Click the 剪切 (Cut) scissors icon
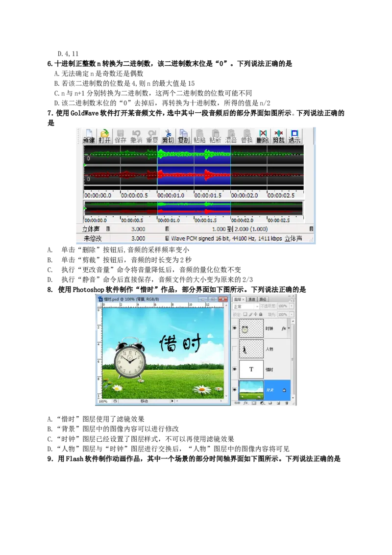 (168, 136)
